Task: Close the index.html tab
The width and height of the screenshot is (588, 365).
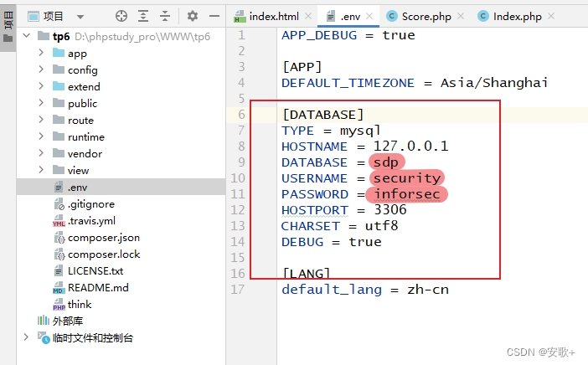Action: point(307,17)
